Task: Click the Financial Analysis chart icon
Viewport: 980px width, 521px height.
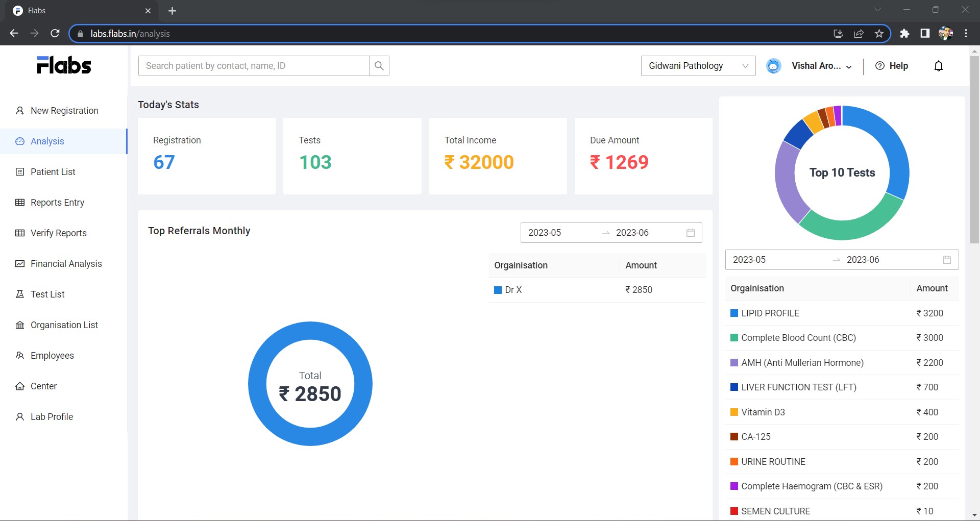Action: click(x=19, y=263)
